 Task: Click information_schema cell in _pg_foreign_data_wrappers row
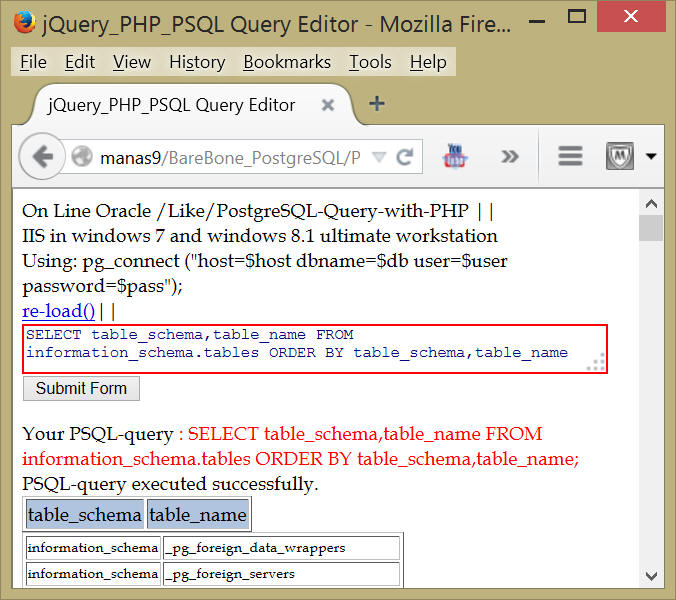(93, 548)
